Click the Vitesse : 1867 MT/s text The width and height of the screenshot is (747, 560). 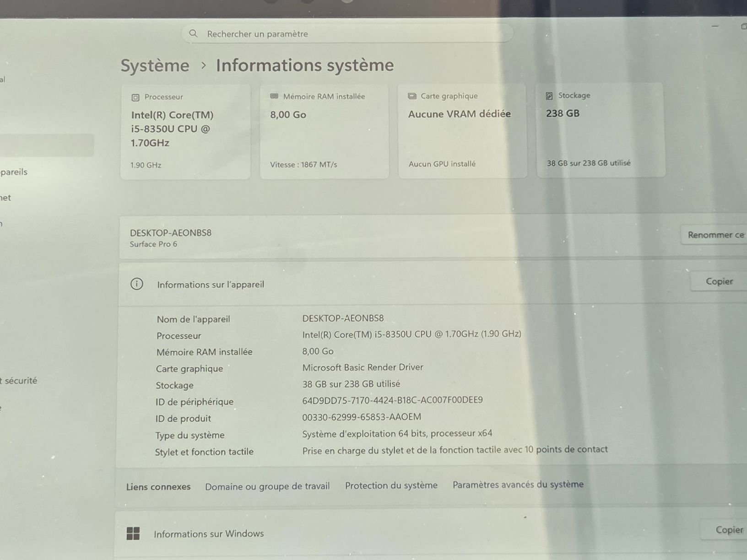[x=303, y=165]
